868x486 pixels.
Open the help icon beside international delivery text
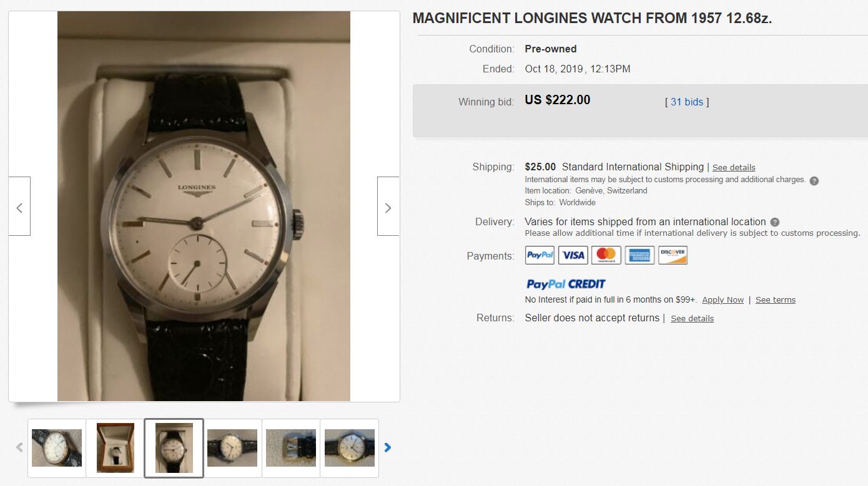[x=774, y=222]
